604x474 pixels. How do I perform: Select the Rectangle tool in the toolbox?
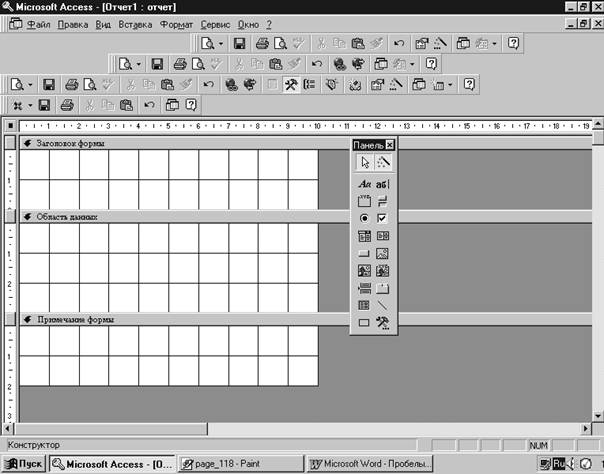[364, 323]
